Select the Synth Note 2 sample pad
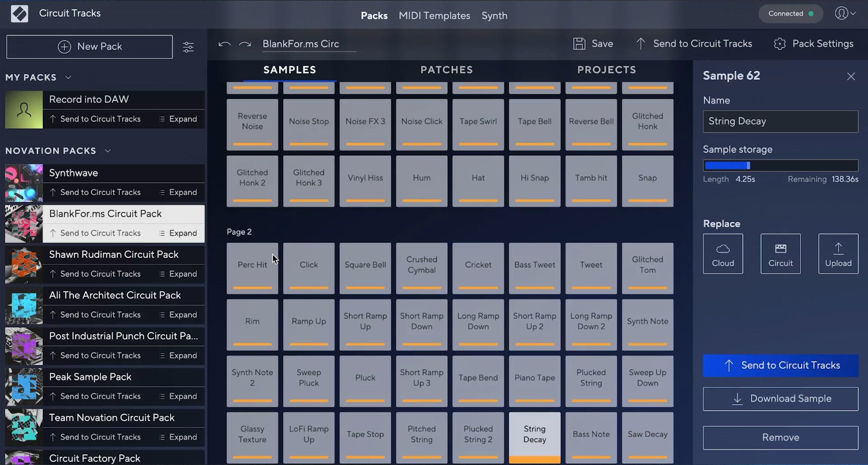Viewport: 868px width, 465px height. 252,381
